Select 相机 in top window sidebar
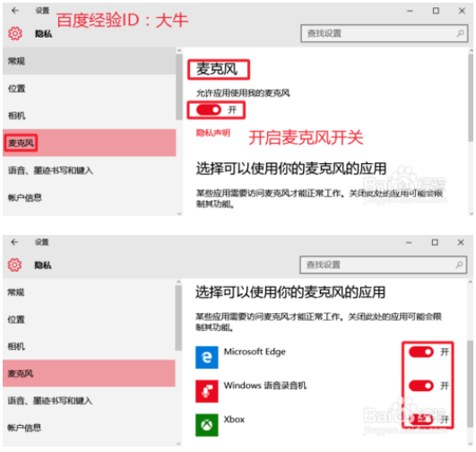Screen dimensions: 476x452 coord(90,116)
